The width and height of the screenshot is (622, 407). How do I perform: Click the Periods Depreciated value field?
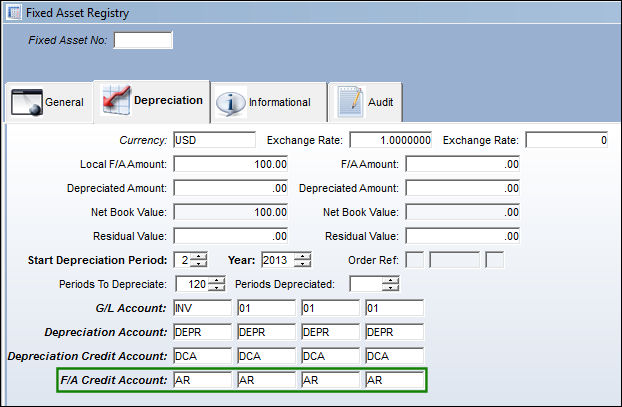(366, 284)
